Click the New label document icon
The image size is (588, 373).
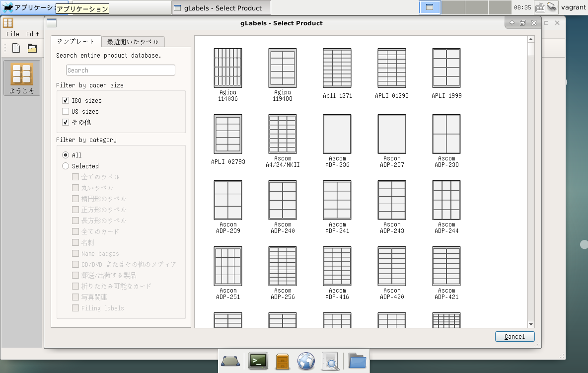click(x=15, y=48)
